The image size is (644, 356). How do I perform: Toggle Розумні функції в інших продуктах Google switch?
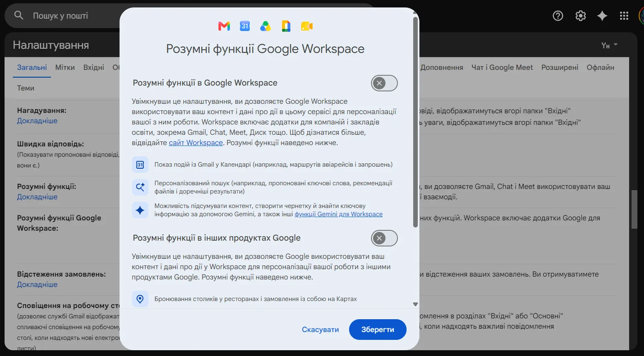pos(384,238)
